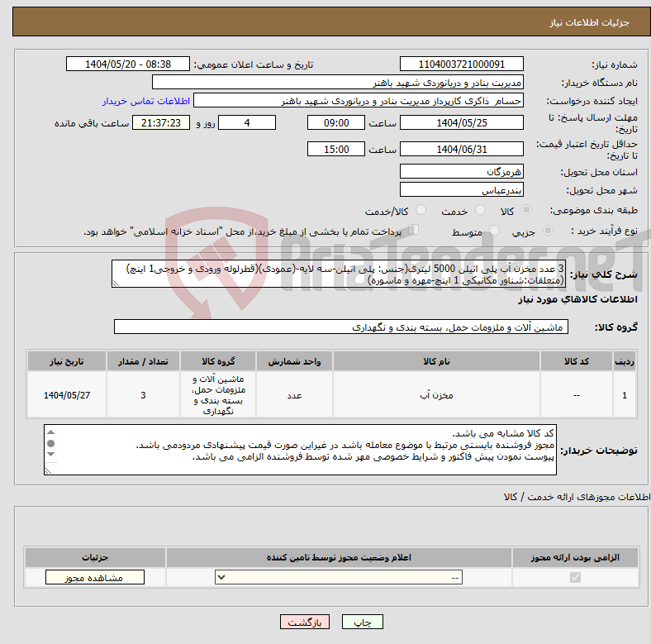
Task: Click the scrollbar thumb in توضیحات خریدار
Action: pyautogui.click(x=50, y=443)
